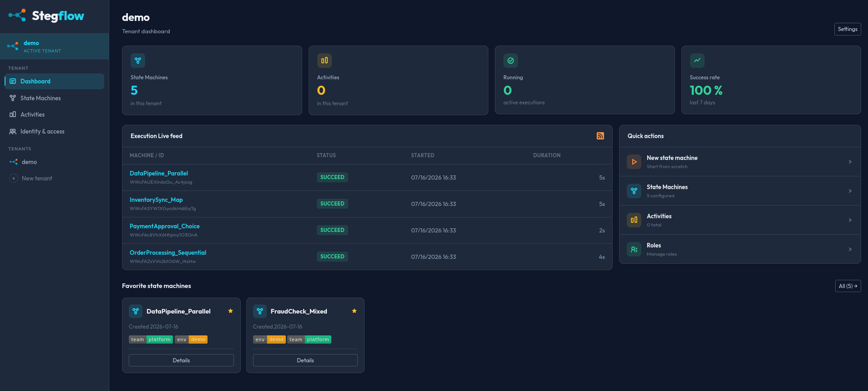Click team platform tag on DataPipeline_Parallel card
Viewport: 868px width, 391px height.
coord(151,340)
